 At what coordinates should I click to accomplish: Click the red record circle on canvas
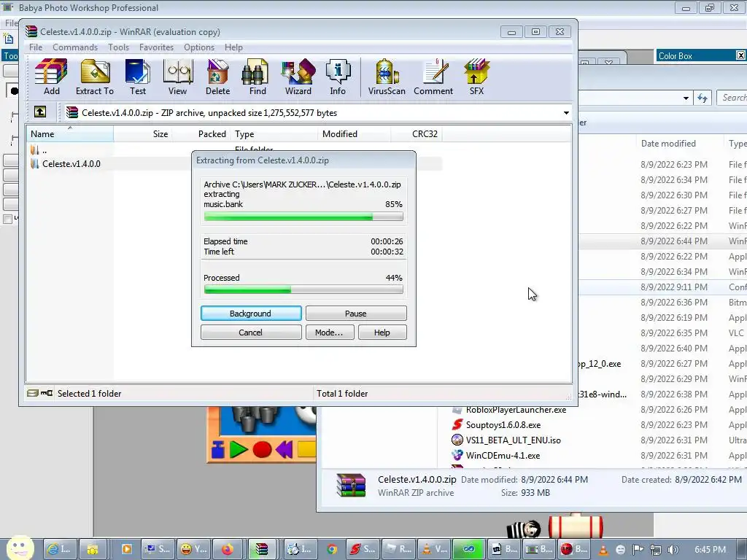click(x=262, y=449)
